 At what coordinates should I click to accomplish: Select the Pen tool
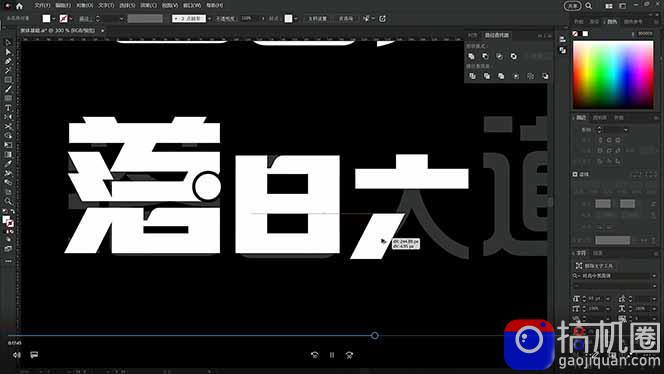click(x=8, y=61)
